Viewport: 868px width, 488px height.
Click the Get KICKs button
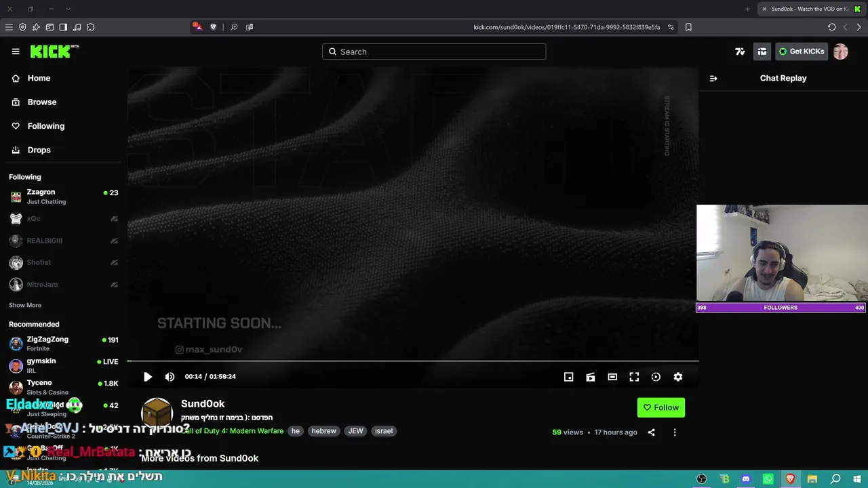802,52
